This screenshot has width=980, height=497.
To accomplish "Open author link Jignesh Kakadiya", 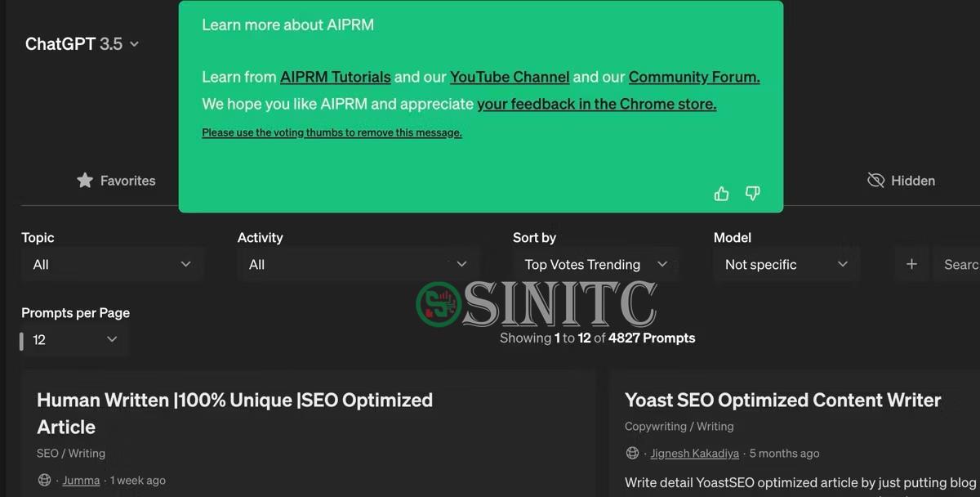I will (695, 453).
